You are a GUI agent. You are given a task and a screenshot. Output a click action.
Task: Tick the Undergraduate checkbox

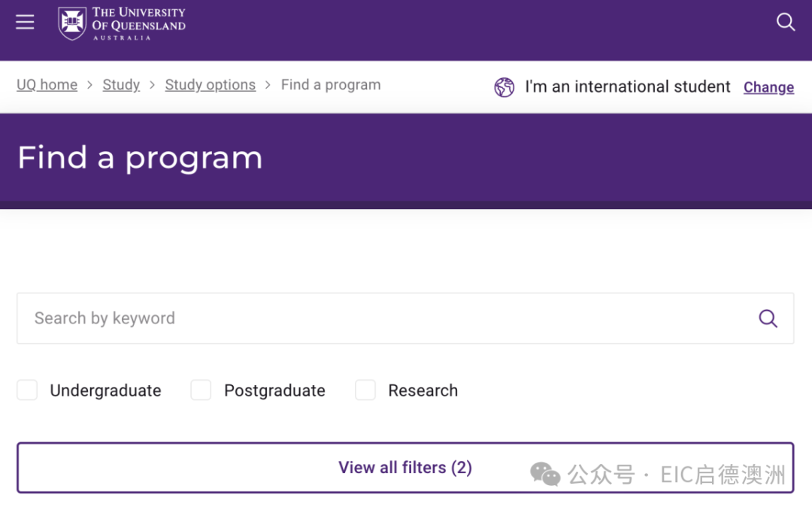coord(27,390)
